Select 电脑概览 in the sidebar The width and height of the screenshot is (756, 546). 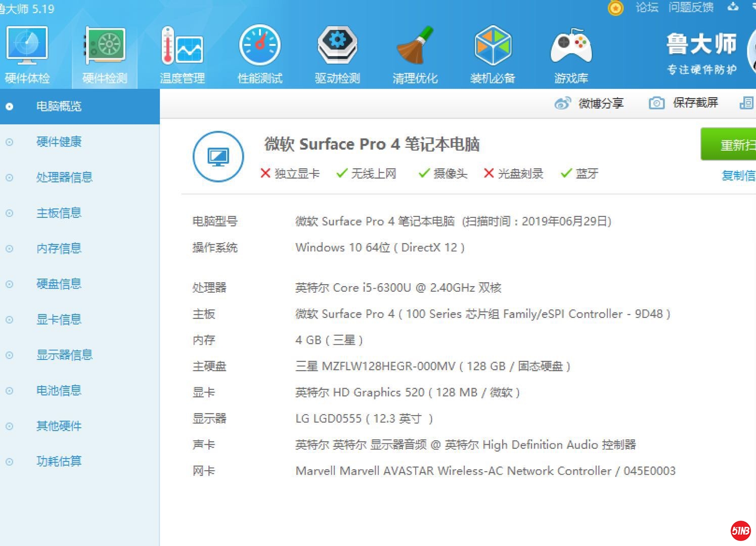point(59,107)
